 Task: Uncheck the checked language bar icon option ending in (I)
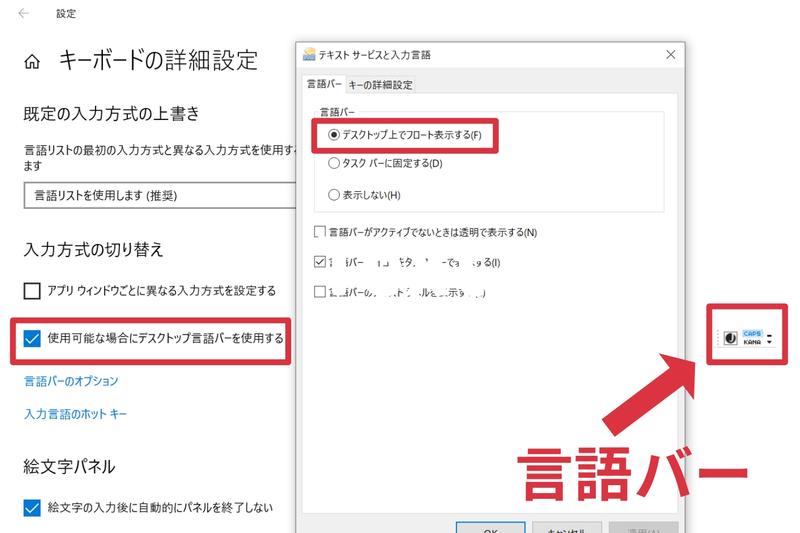[x=320, y=262]
